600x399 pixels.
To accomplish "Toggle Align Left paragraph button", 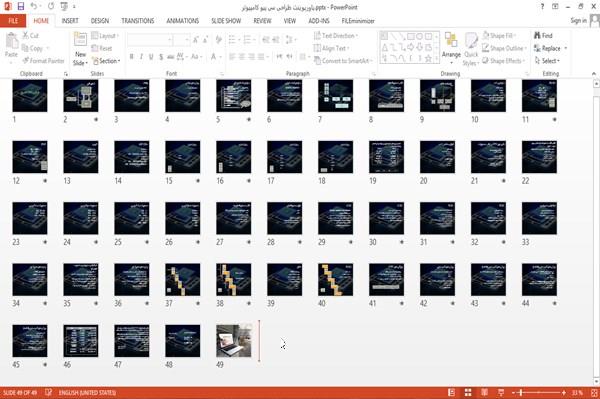I will [232, 57].
